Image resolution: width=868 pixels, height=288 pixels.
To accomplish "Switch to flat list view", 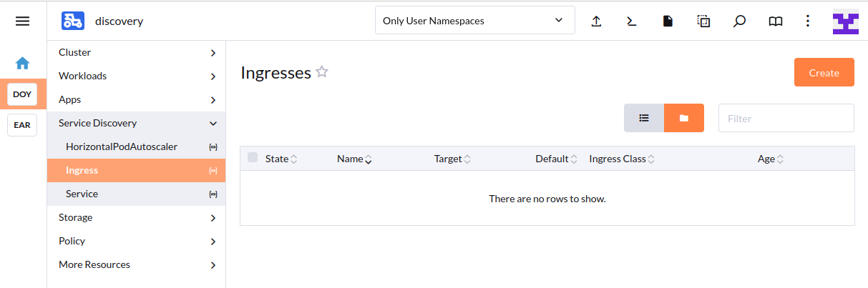I will point(644,118).
